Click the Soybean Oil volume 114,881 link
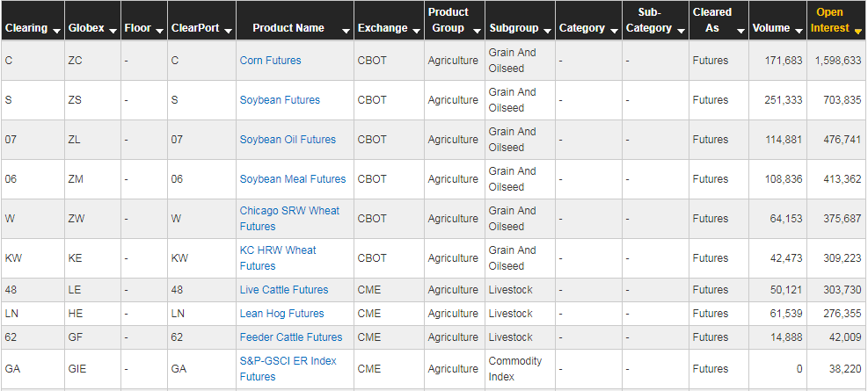Screen dimensions: 868x391 pyautogui.click(x=784, y=140)
